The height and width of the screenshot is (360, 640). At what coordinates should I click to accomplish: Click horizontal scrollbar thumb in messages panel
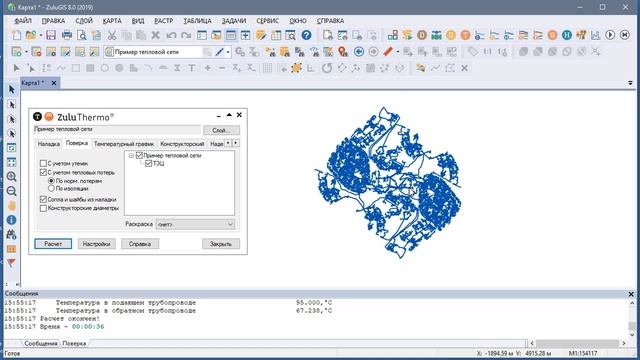pos(578,344)
